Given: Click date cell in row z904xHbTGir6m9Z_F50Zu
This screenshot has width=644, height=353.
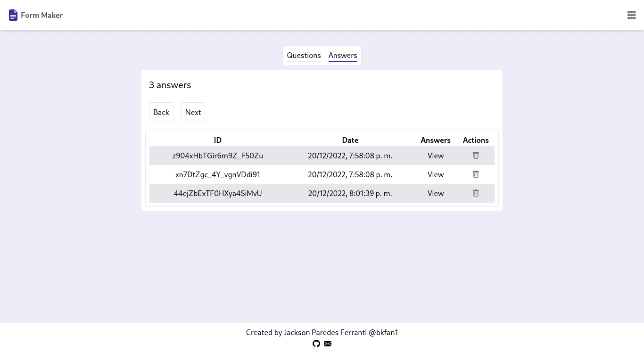Looking at the screenshot, I should click(x=350, y=156).
